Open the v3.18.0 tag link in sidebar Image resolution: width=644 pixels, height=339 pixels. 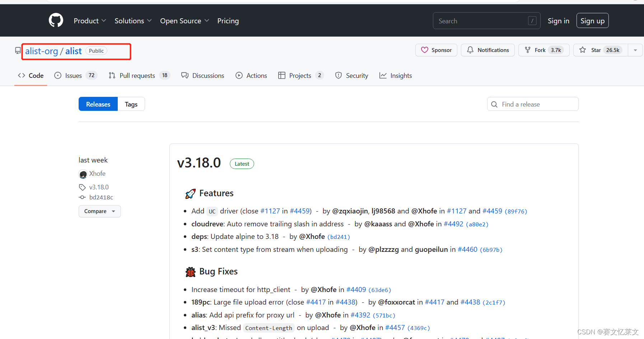click(99, 187)
